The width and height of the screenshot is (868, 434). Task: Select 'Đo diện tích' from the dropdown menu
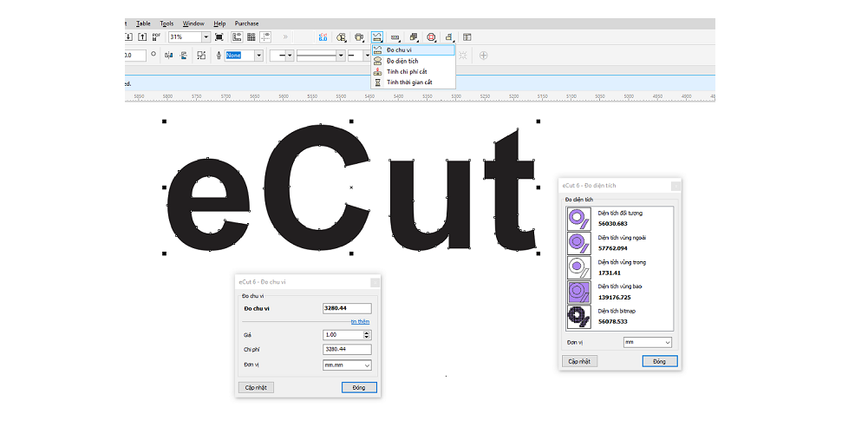tap(402, 61)
